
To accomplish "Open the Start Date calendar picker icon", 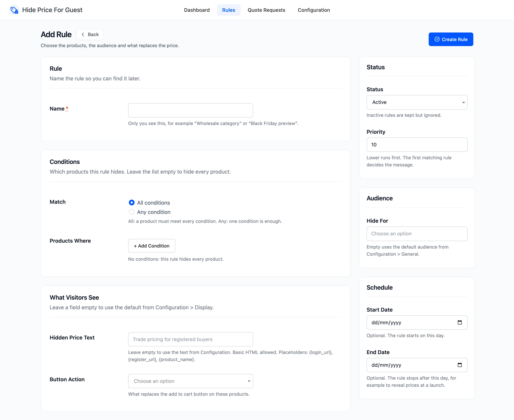I will 460,322.
